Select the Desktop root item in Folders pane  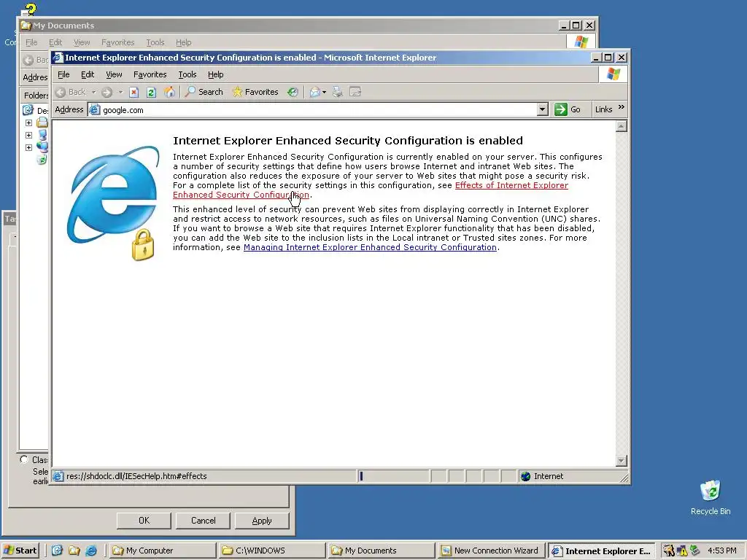coord(35,110)
